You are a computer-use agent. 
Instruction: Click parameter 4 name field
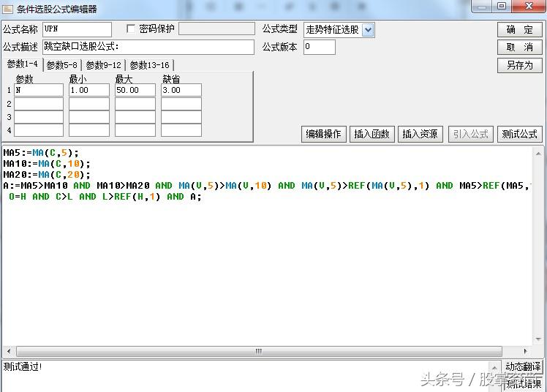[x=38, y=130]
